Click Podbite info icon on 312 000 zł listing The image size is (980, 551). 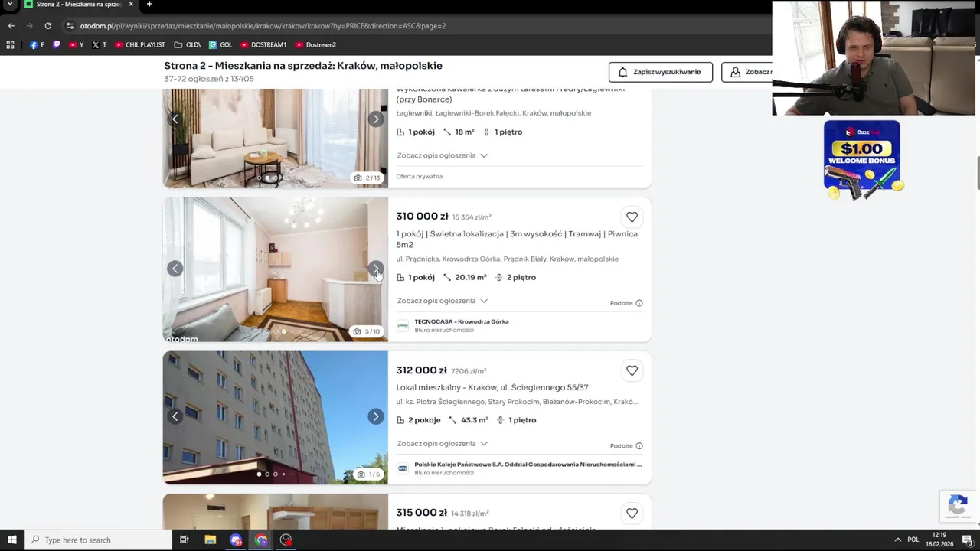click(x=639, y=446)
